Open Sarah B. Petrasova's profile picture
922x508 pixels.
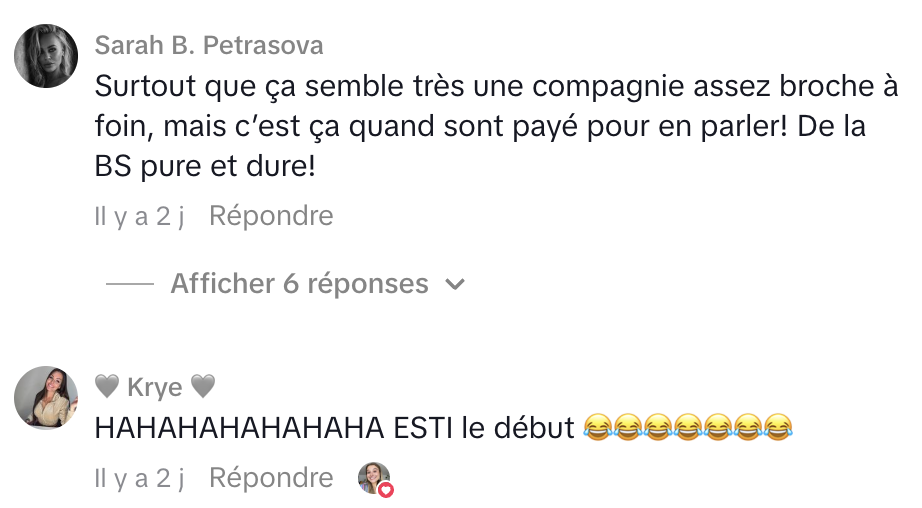46,56
